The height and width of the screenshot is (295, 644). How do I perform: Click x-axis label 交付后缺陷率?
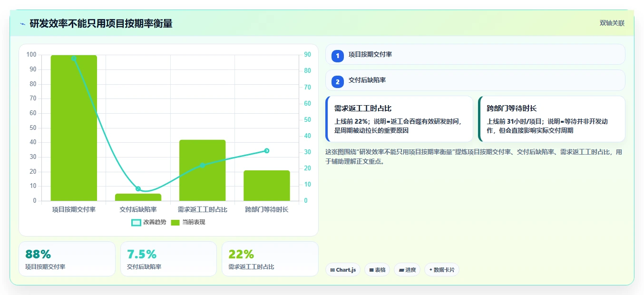coord(138,209)
